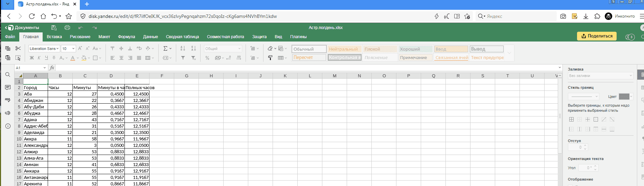Click the Cut scissors icon
The height and width of the screenshot is (186, 644).
click(x=18, y=49)
